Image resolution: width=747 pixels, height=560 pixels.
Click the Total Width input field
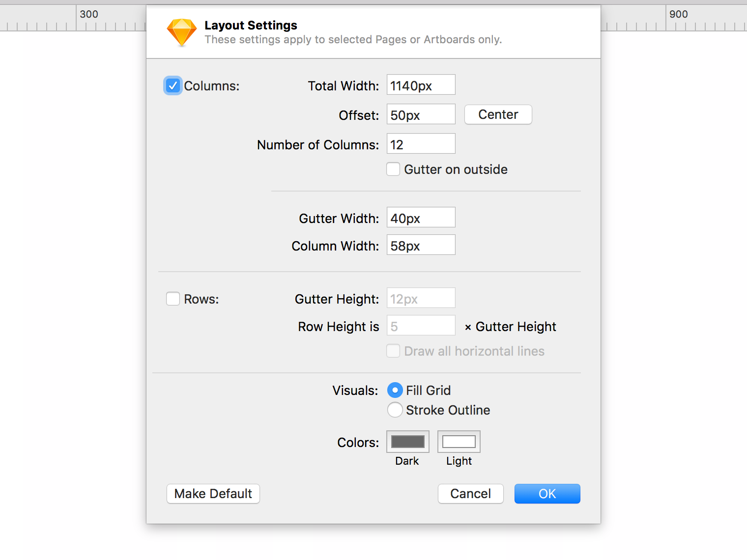tap(421, 85)
